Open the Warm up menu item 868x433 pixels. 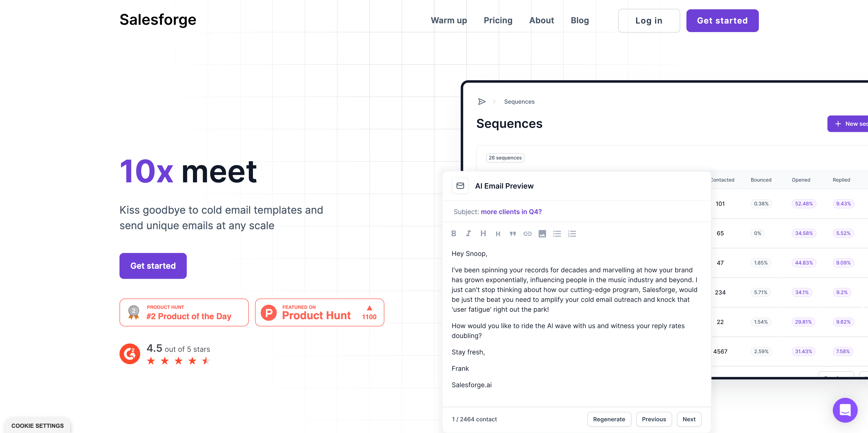tap(448, 20)
